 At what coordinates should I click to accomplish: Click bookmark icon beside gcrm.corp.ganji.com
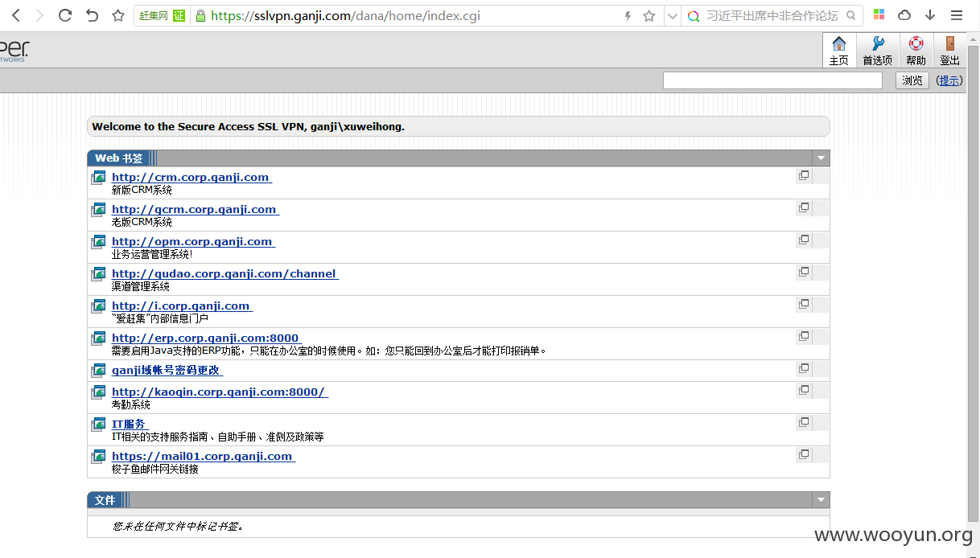tap(98, 210)
